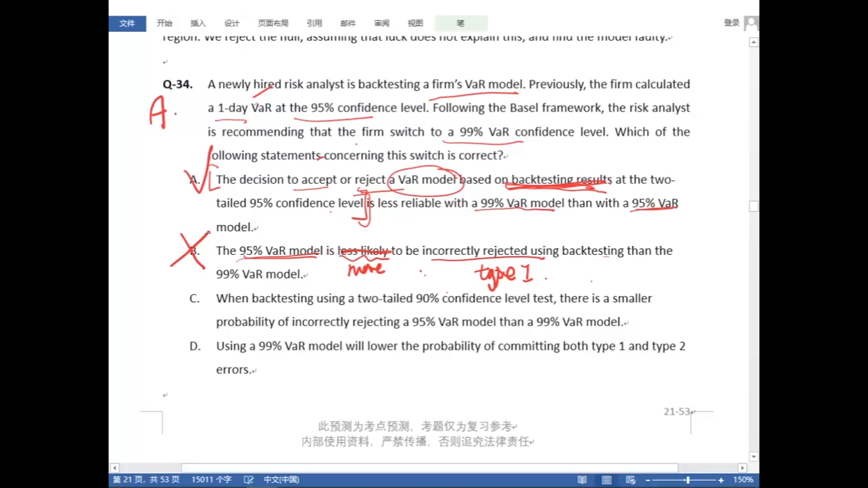868x488 pixels.
Task: Click footer text "内部使用资料"
Action: 336,442
